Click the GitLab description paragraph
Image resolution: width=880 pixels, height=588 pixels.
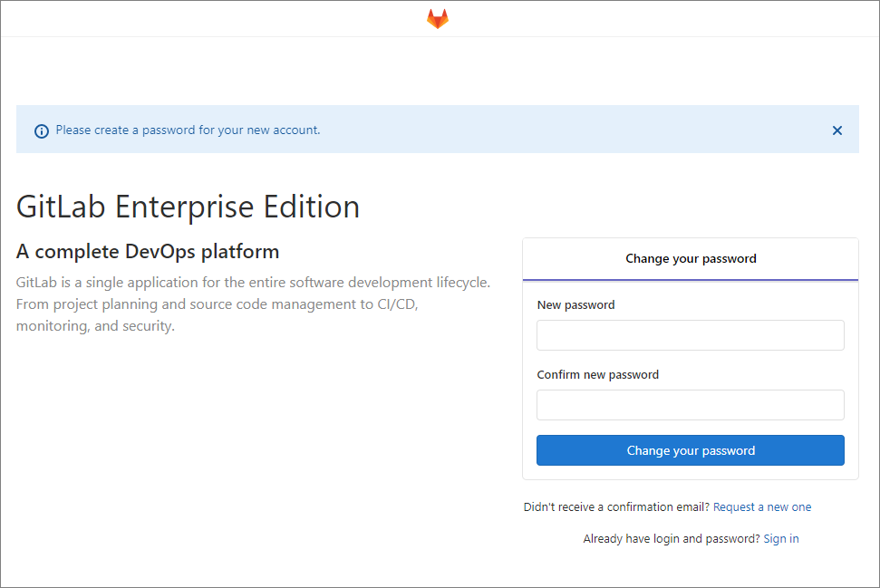coord(253,304)
